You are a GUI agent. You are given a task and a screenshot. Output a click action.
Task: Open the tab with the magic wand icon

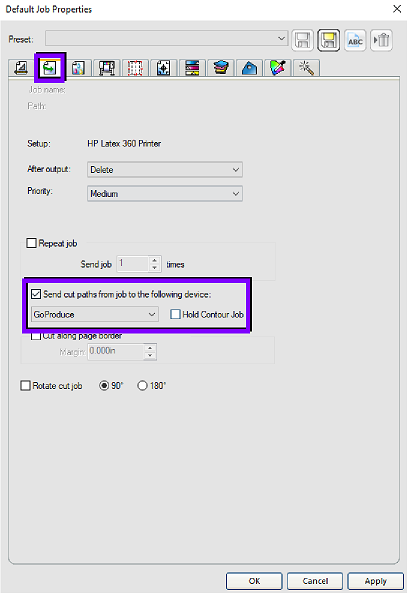pyautogui.click(x=306, y=68)
